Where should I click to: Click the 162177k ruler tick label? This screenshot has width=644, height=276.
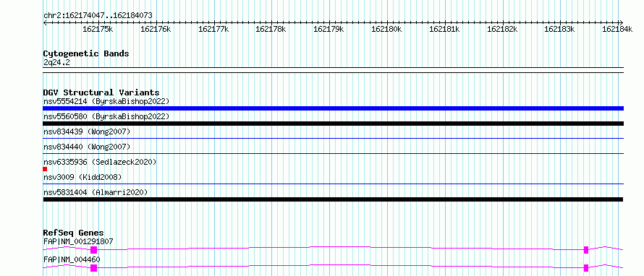tap(213, 29)
